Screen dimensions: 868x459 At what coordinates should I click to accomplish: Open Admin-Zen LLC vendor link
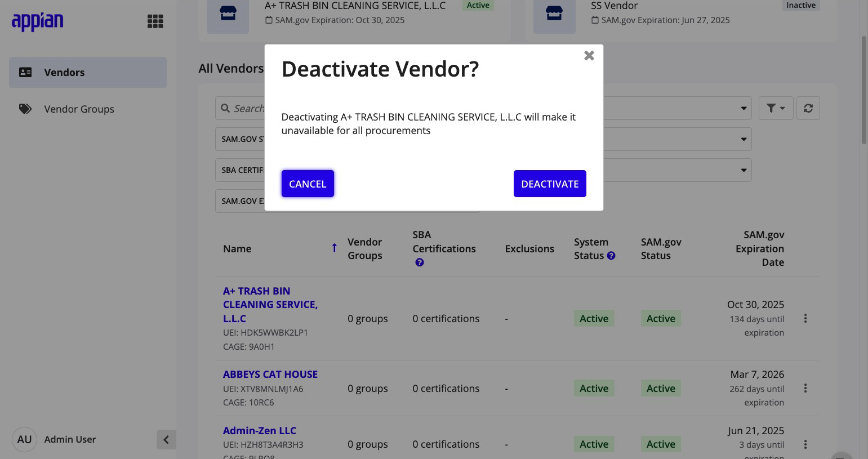click(x=260, y=431)
